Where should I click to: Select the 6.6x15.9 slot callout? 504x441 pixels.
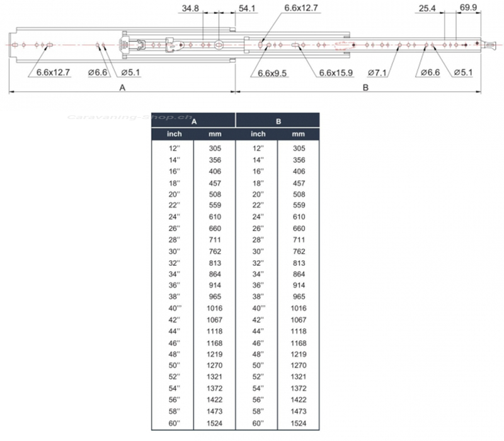(336, 73)
